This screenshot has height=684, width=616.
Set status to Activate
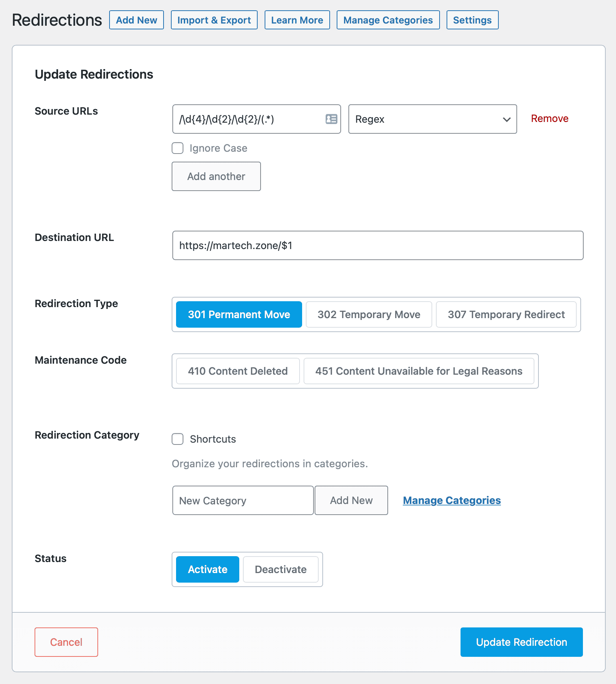(208, 569)
